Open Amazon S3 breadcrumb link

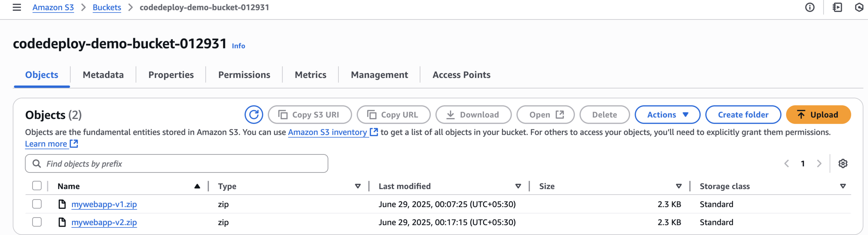tap(53, 7)
